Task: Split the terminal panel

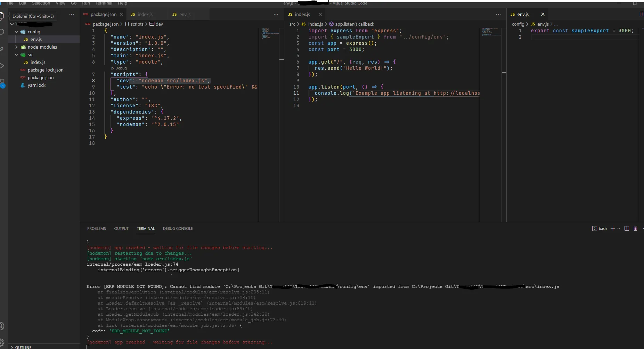Action: (x=627, y=228)
